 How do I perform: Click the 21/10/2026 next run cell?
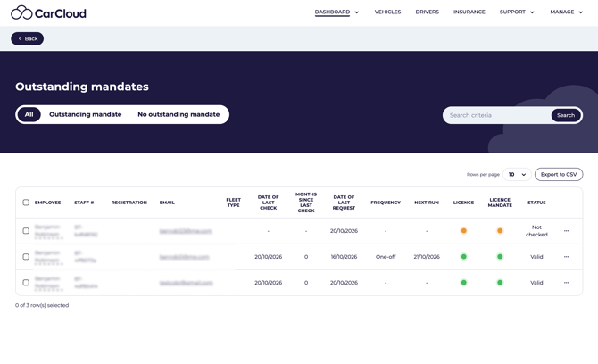pos(427,257)
